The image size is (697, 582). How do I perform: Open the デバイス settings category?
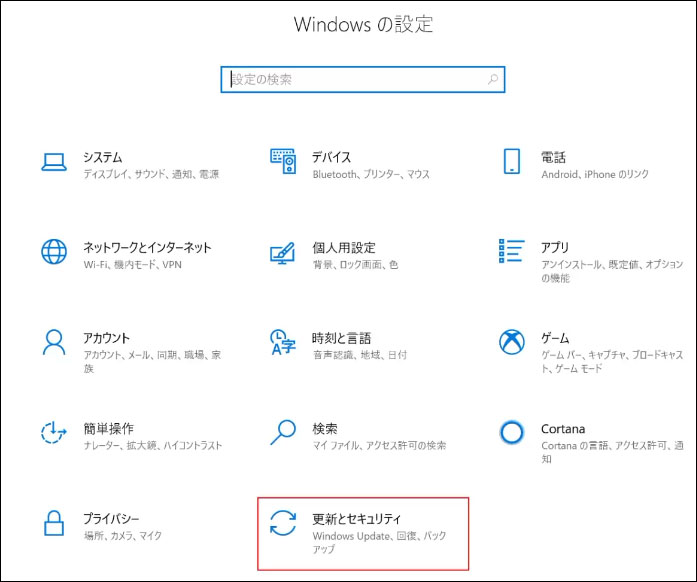(332, 157)
